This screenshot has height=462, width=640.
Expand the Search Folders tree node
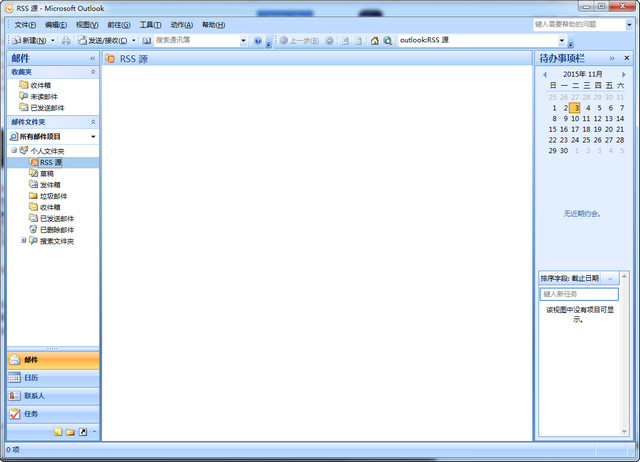(x=24, y=241)
